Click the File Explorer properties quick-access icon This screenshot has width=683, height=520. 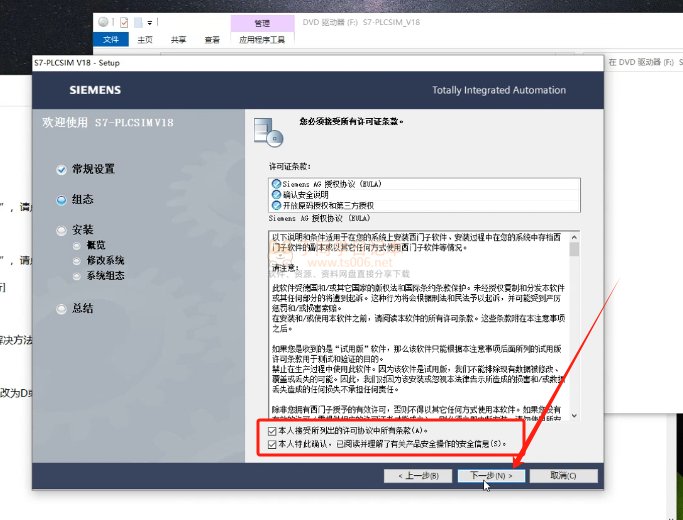pos(124,22)
